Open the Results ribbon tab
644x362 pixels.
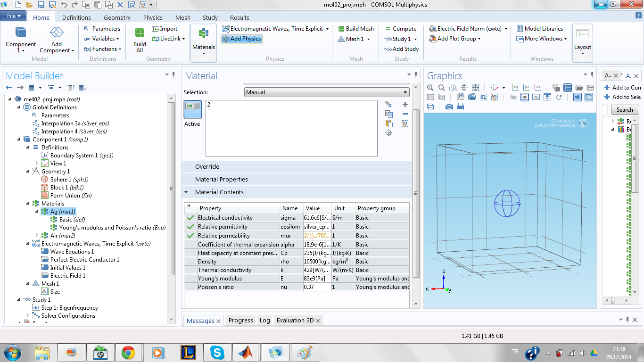click(x=239, y=18)
